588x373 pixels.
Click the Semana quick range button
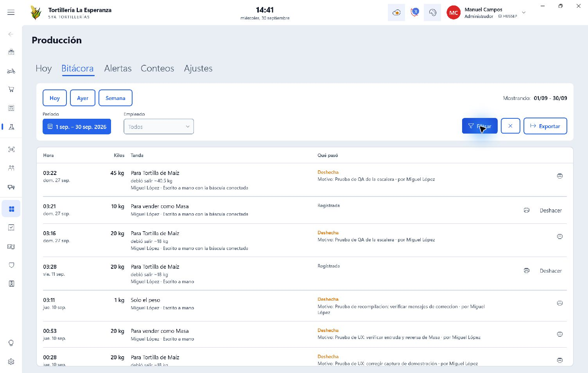pyautogui.click(x=115, y=98)
